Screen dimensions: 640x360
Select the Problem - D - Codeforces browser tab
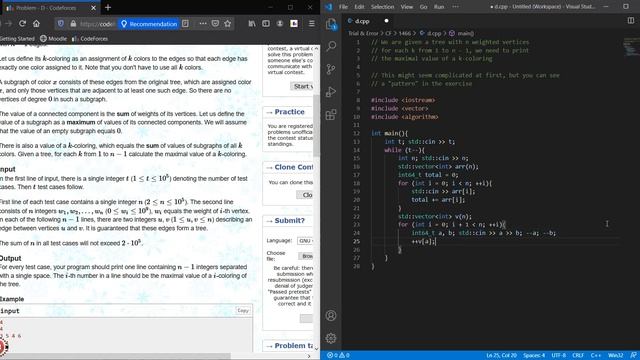pos(51,8)
